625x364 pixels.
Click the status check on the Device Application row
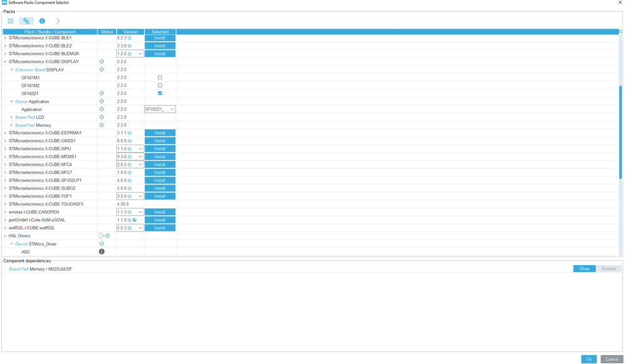tap(101, 101)
